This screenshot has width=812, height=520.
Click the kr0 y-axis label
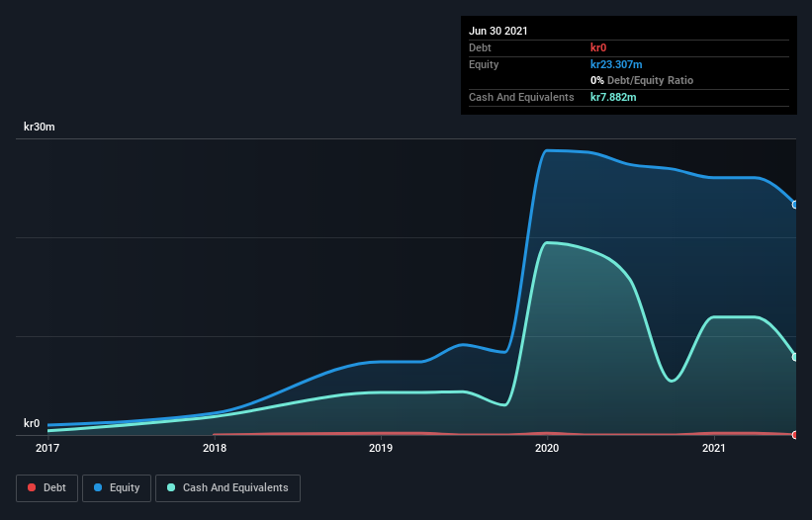pyautogui.click(x=32, y=423)
